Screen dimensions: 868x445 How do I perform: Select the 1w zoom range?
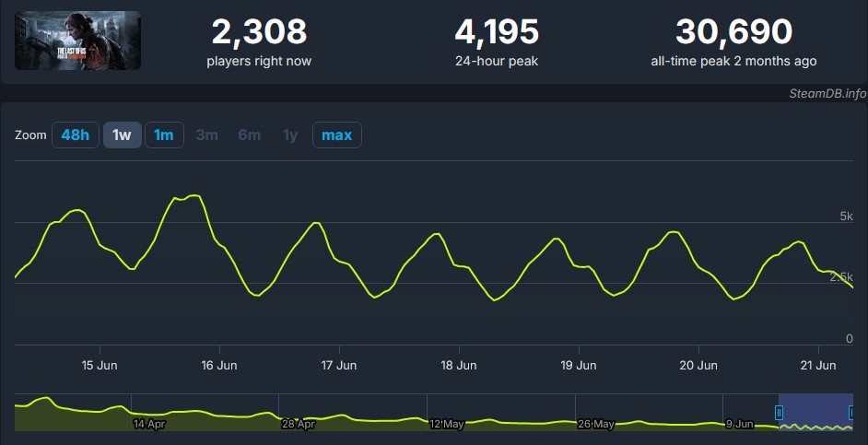[x=122, y=135]
